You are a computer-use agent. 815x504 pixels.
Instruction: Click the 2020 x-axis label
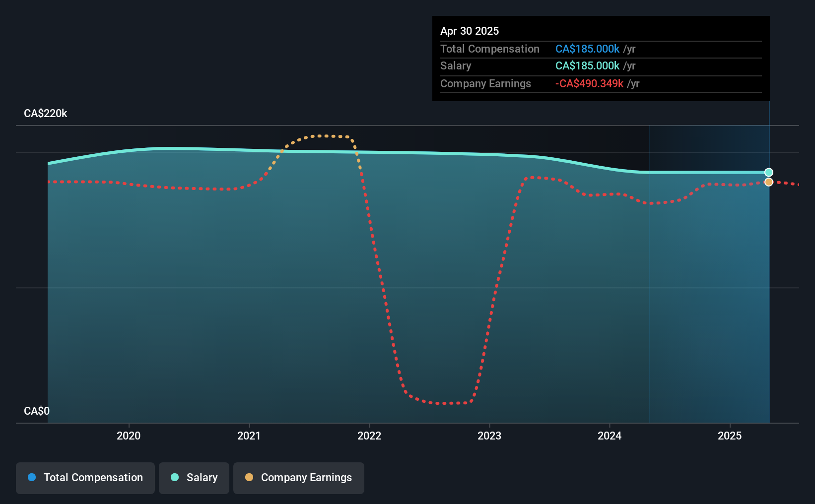coord(129,436)
